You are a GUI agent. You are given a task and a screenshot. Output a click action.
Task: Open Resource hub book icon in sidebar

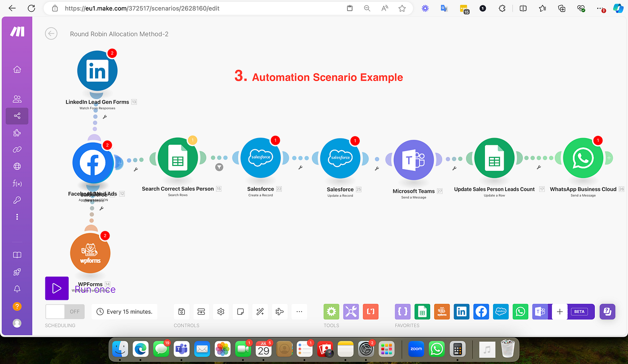click(x=17, y=255)
